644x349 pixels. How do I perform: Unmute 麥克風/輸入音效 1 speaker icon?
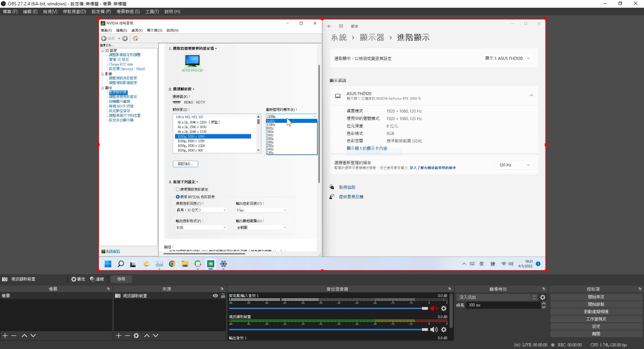tap(434, 308)
